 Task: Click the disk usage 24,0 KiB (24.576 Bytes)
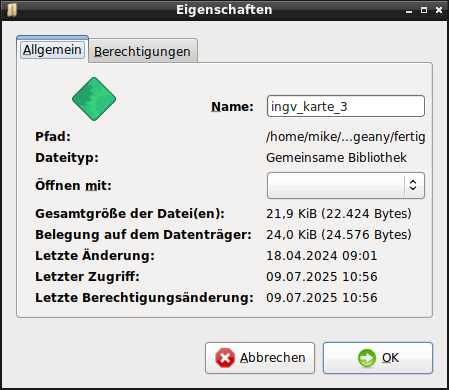(x=339, y=235)
